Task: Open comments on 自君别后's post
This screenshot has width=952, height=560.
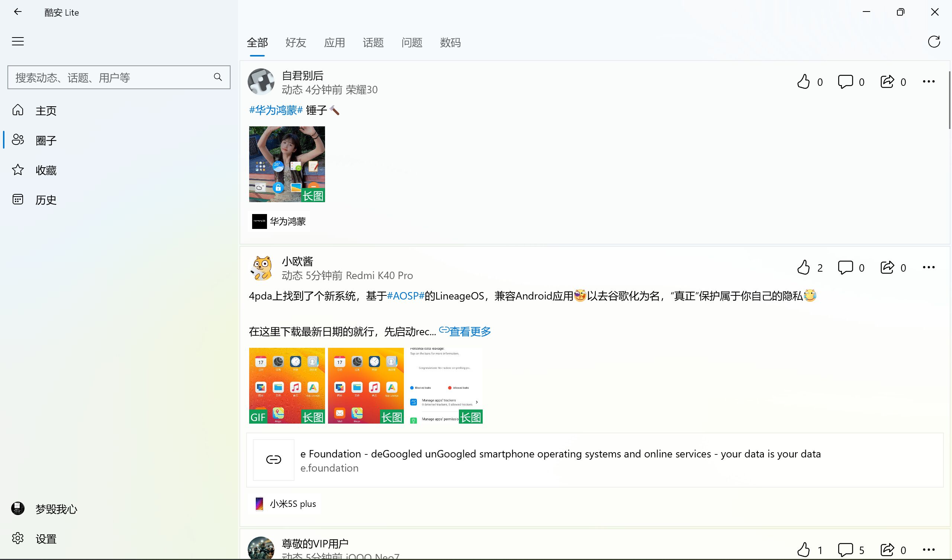Action: [851, 81]
